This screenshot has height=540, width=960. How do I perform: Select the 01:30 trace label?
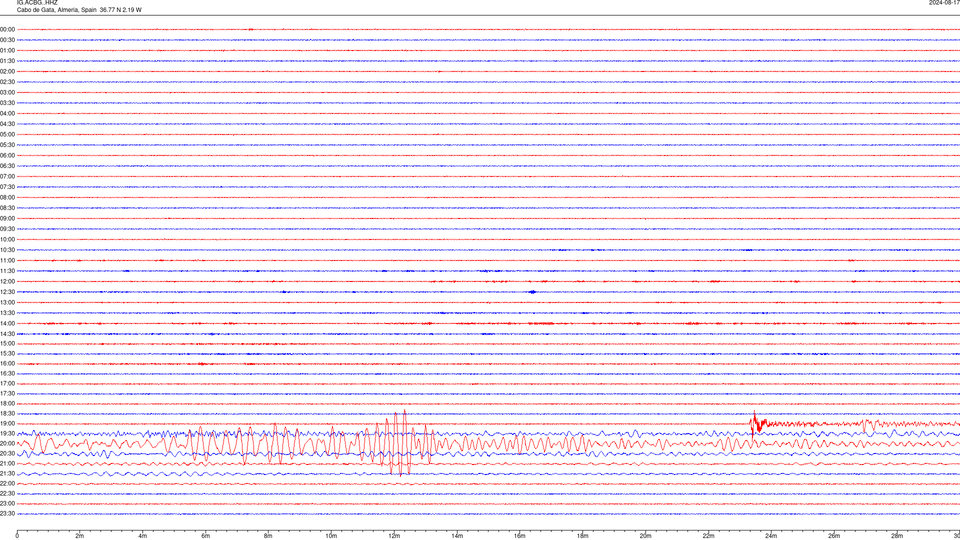pos(7,61)
